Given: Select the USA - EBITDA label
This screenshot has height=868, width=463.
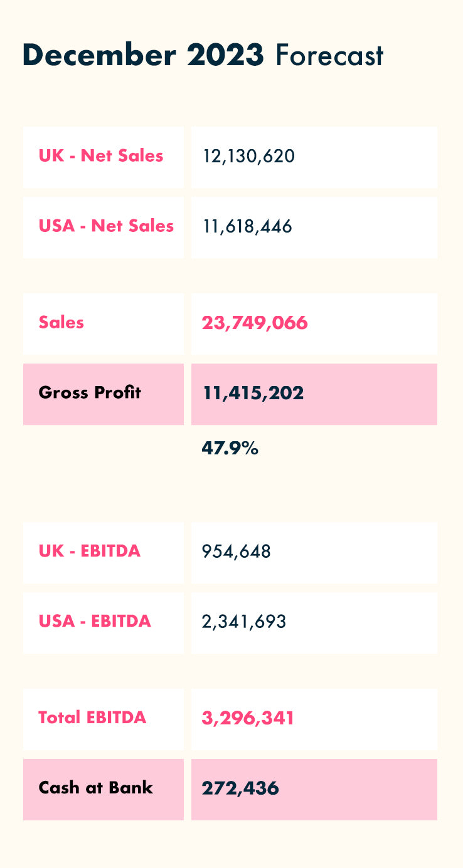Looking at the screenshot, I should pos(95,622).
